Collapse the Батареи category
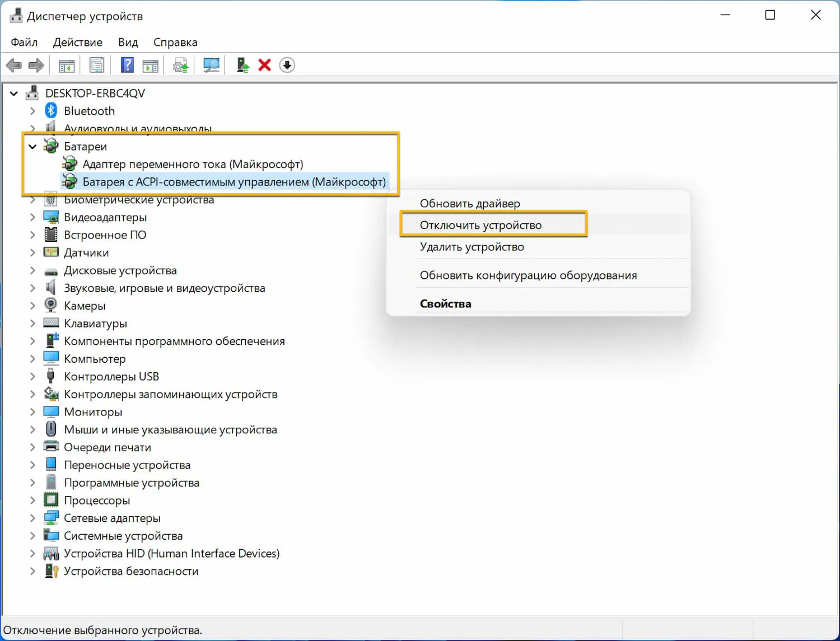Image resolution: width=840 pixels, height=641 pixels. 32,147
